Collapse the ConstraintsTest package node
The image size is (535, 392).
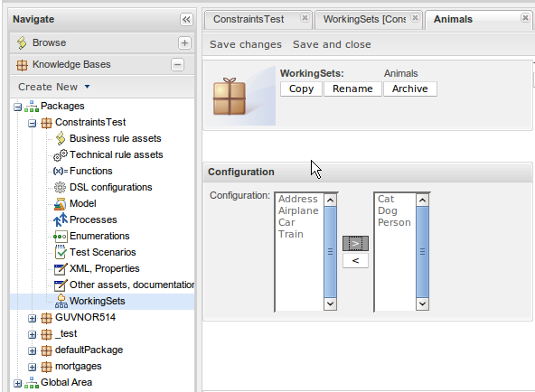click(32, 123)
